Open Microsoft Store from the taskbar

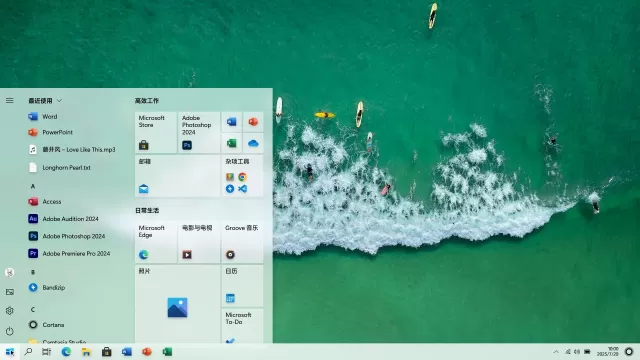point(107,352)
